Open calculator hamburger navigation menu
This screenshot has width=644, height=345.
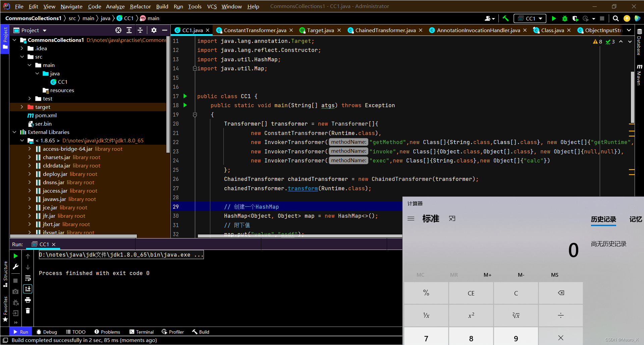point(411,219)
